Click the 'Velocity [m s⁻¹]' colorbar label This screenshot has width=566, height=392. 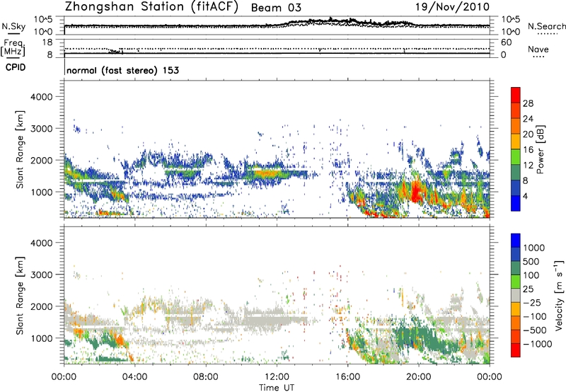559,295
